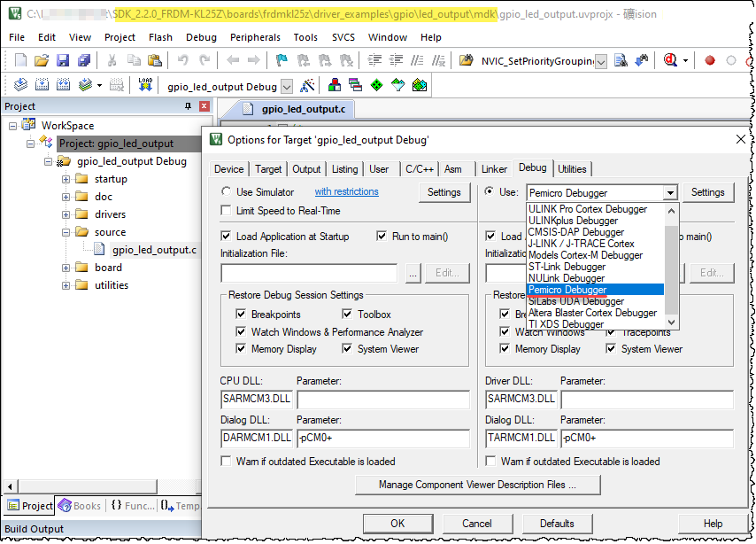
Task: Create a new file from toolbar
Action: coord(20,60)
